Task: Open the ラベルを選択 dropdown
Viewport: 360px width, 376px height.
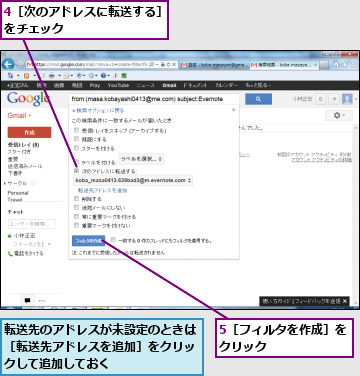Action: 141,159
